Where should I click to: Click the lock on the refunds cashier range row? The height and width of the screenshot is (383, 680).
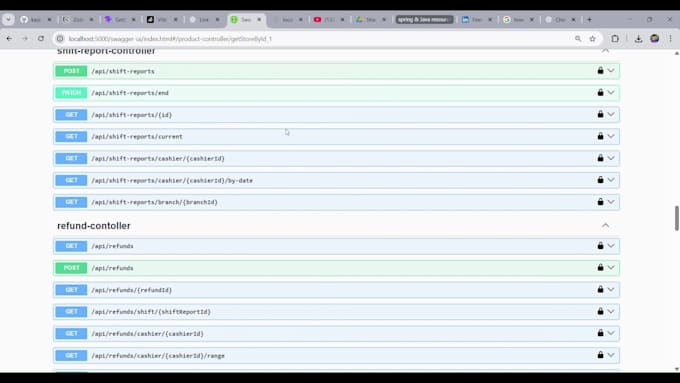click(x=600, y=355)
